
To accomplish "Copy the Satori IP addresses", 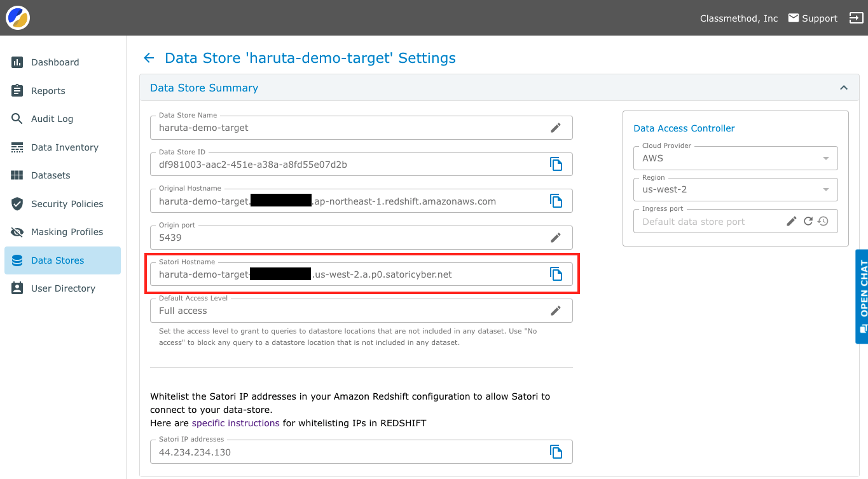I will pos(556,452).
